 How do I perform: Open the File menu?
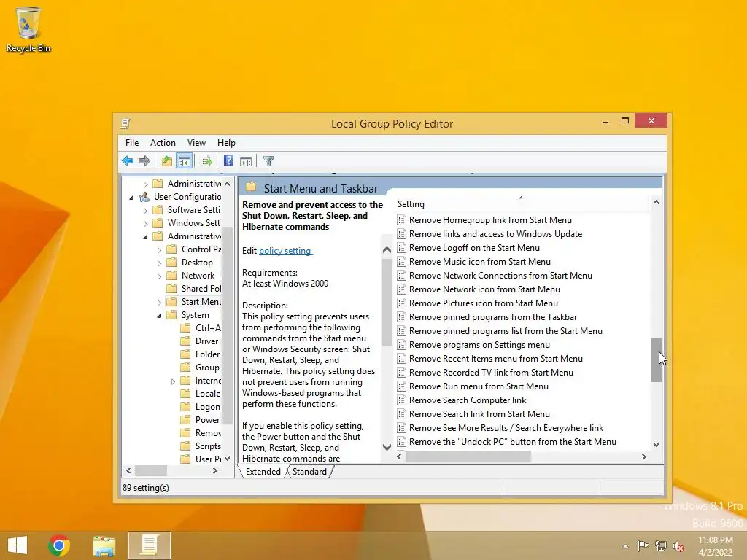point(132,143)
